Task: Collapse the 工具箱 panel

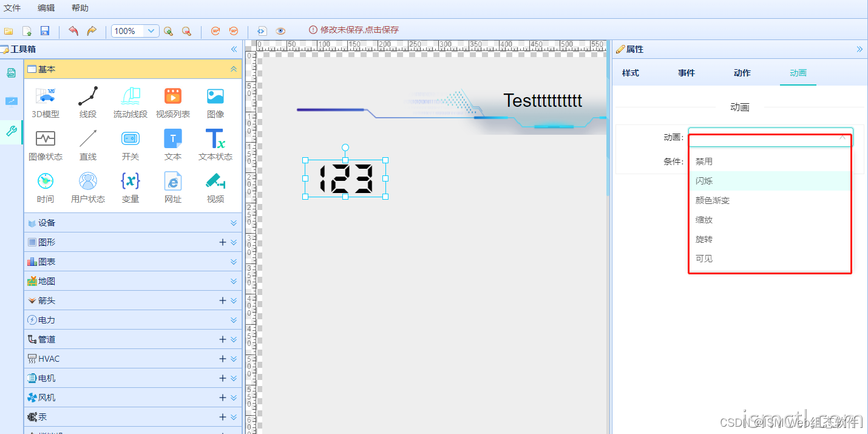Action: (x=234, y=49)
